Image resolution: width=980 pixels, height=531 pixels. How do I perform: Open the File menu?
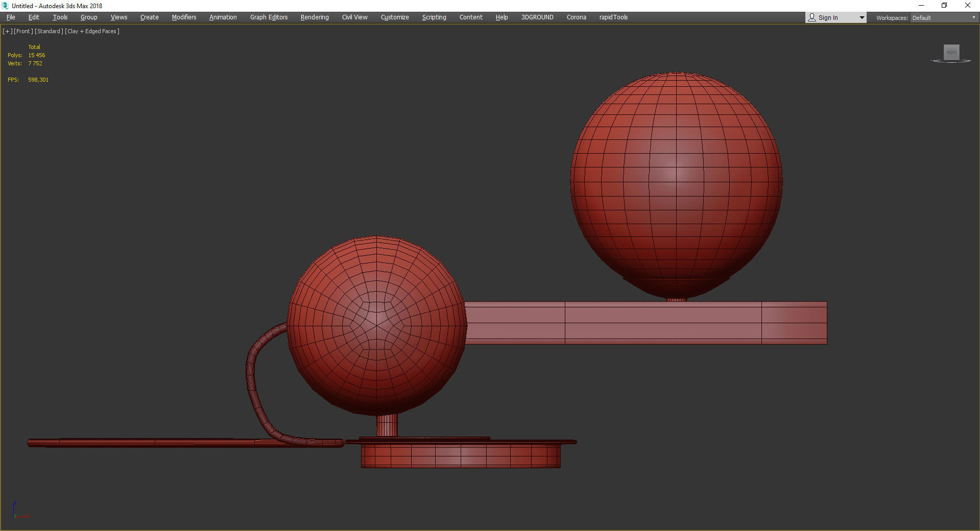(11, 17)
